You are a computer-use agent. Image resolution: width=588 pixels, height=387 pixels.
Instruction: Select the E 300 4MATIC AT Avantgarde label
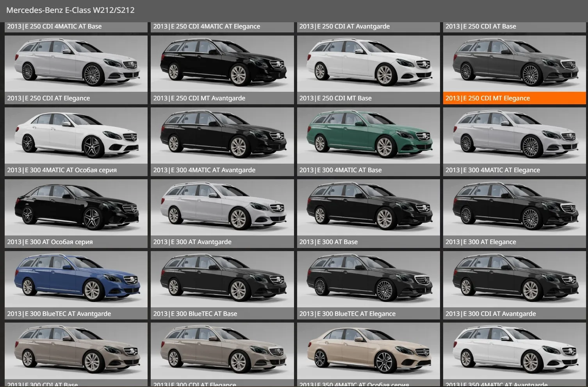(x=204, y=170)
